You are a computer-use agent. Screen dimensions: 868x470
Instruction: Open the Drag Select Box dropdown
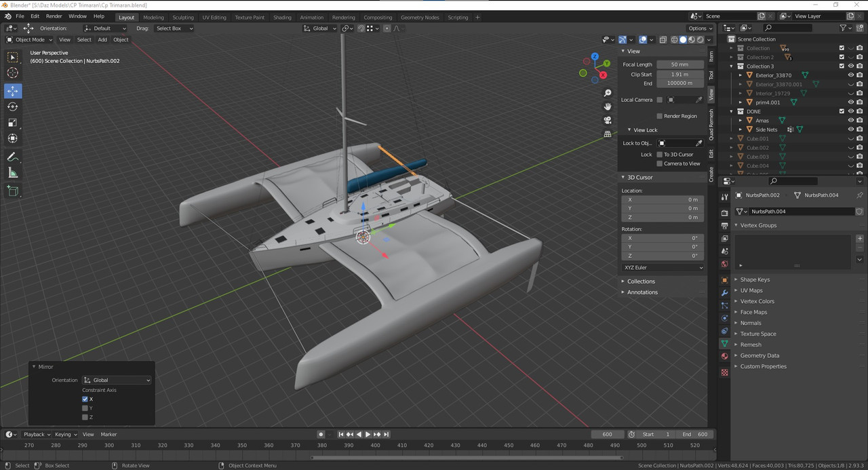pos(174,28)
